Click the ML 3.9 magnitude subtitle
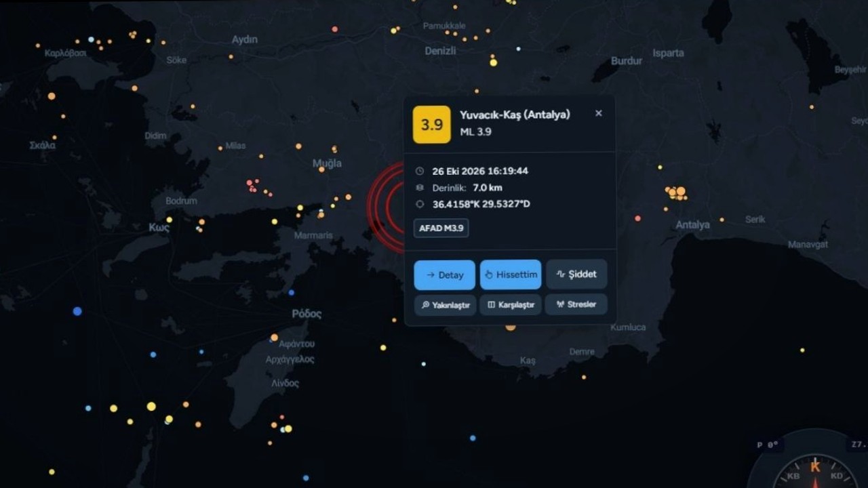 point(475,131)
